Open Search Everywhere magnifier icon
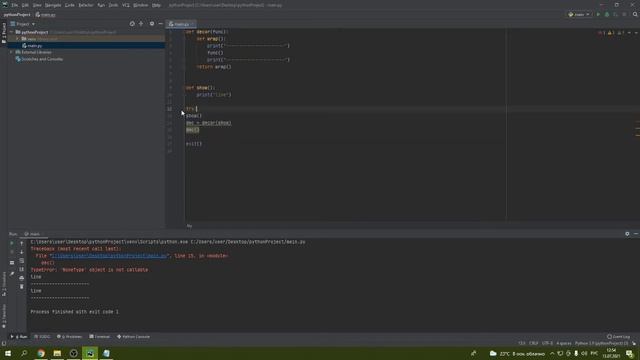640x360 pixels. coord(635,15)
